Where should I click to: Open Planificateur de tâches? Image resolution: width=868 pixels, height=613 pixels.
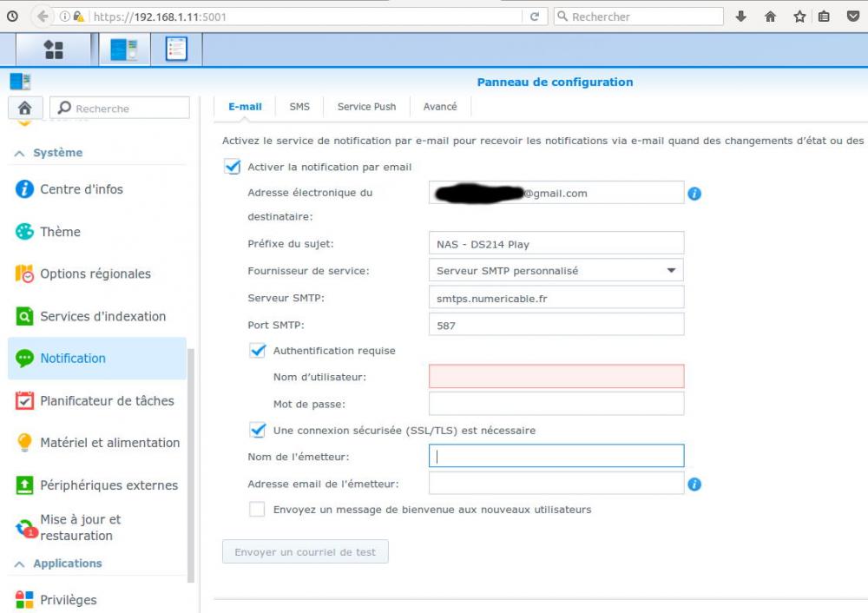click(107, 400)
